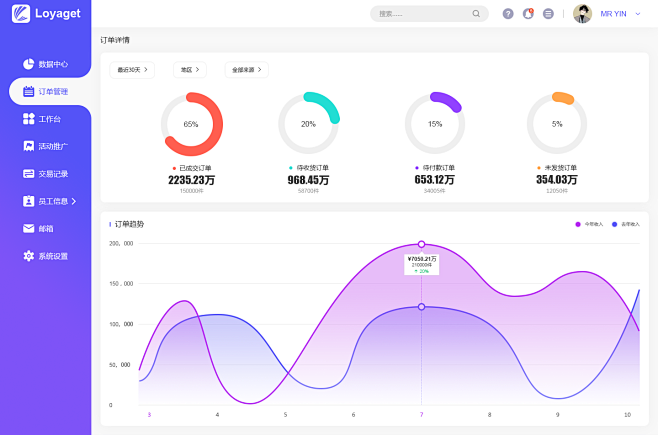The image size is (658, 435).
Task: Click x-axis label 7
Action: (421, 414)
